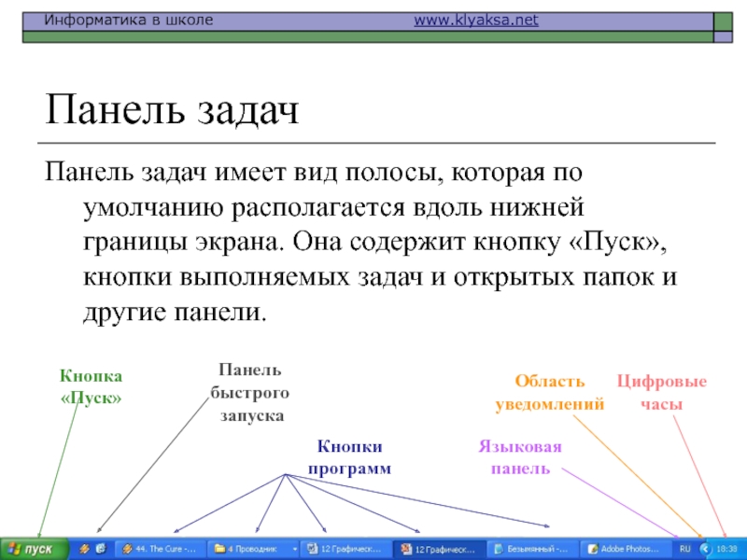Screen dimensions: 747x560
Task: Open Internet Explorer from quick launch
Action: point(100,549)
